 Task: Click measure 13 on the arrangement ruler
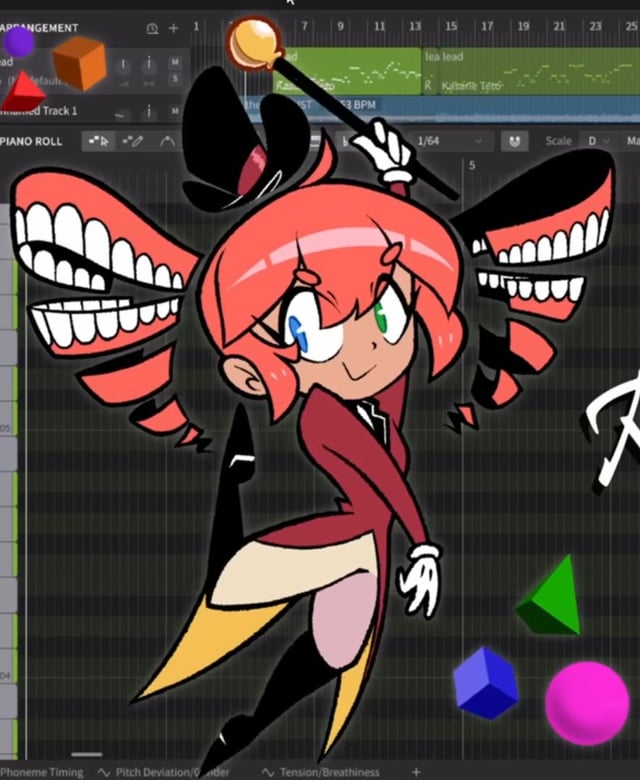415,26
